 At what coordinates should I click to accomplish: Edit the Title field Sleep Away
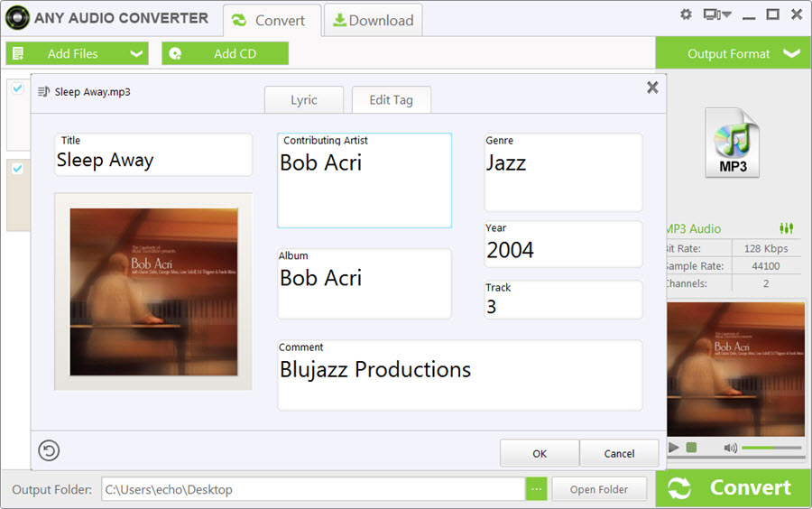tap(153, 155)
